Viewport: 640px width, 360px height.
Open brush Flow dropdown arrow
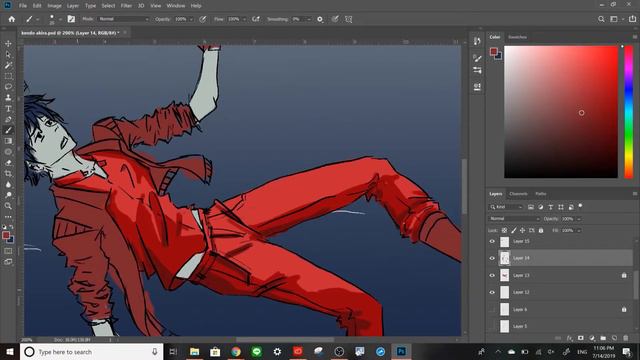point(244,19)
